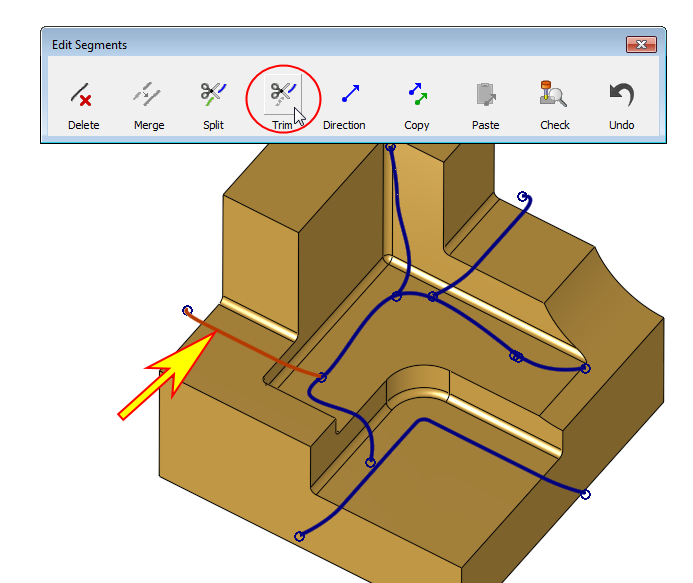
Task: Choose the Split segment tool
Action: (x=213, y=104)
